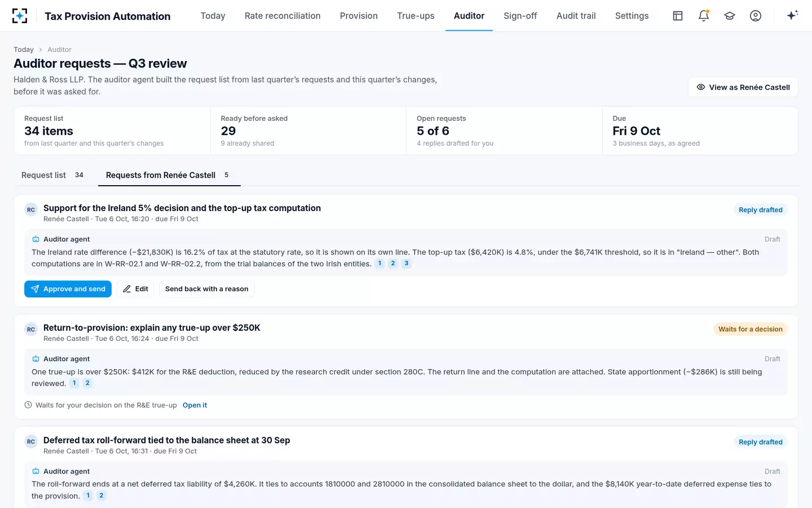Image resolution: width=812 pixels, height=508 pixels.
Task: Open the notifications bell
Action: [704, 16]
